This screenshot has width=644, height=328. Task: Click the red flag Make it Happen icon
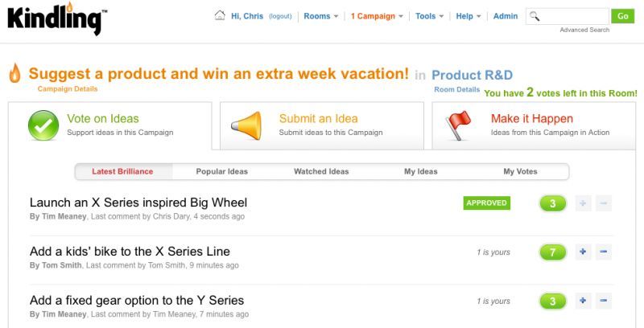point(458,125)
